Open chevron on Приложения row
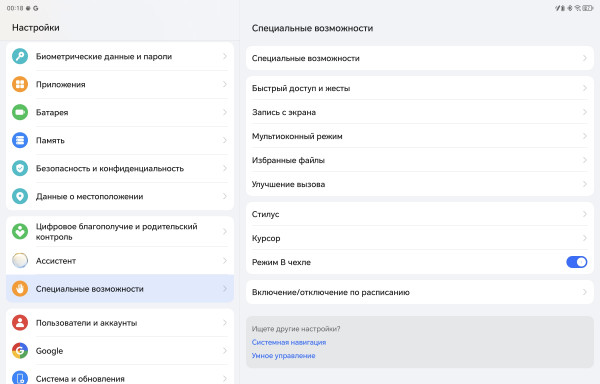This screenshot has width=600, height=384. [x=225, y=84]
